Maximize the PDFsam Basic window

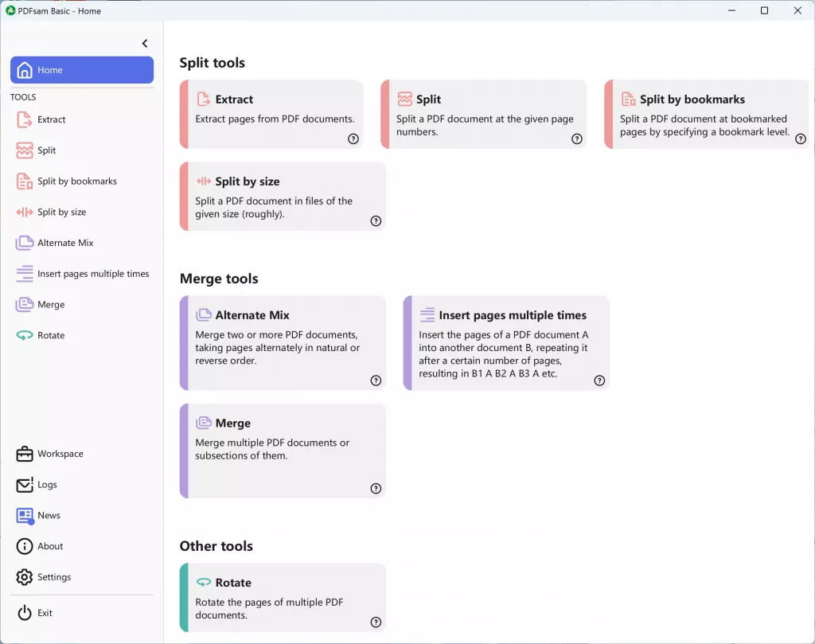coord(764,10)
